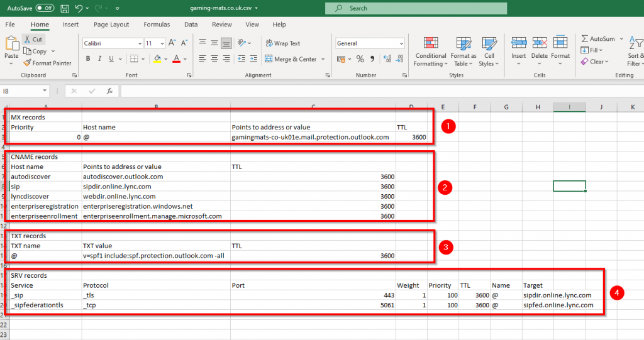This screenshot has width=644, height=340.
Task: Click the Insert Function fx icon
Action: coord(109,90)
